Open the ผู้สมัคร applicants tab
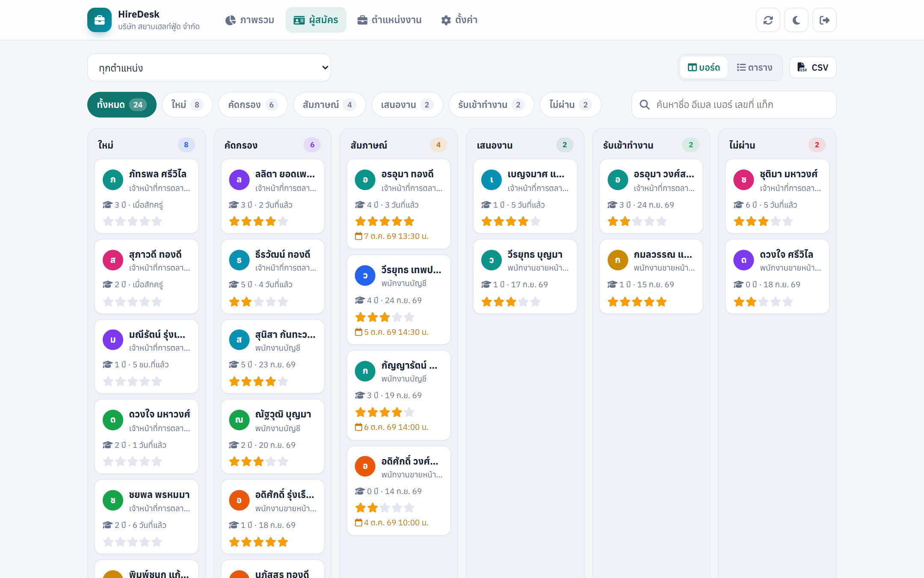This screenshot has width=924, height=578. click(316, 20)
